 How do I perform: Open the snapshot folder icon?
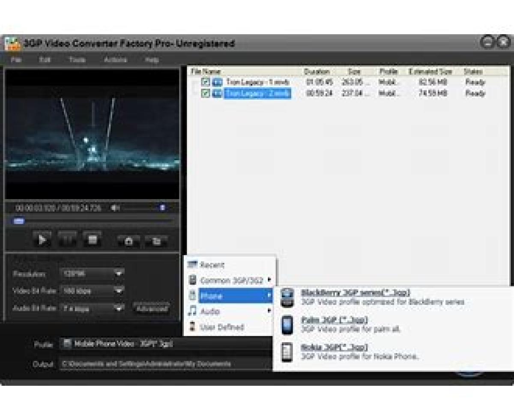156,241
